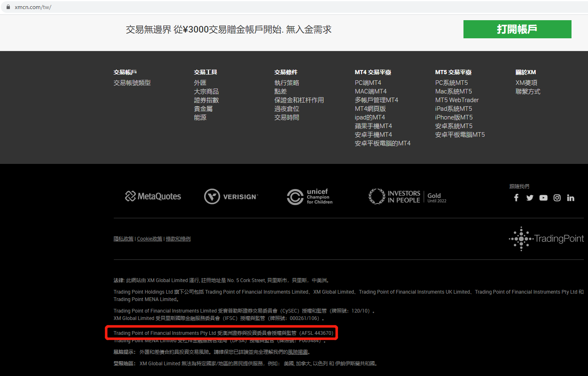Open the YouTube social icon
Image resolution: width=588 pixels, height=376 pixels.
(543, 198)
